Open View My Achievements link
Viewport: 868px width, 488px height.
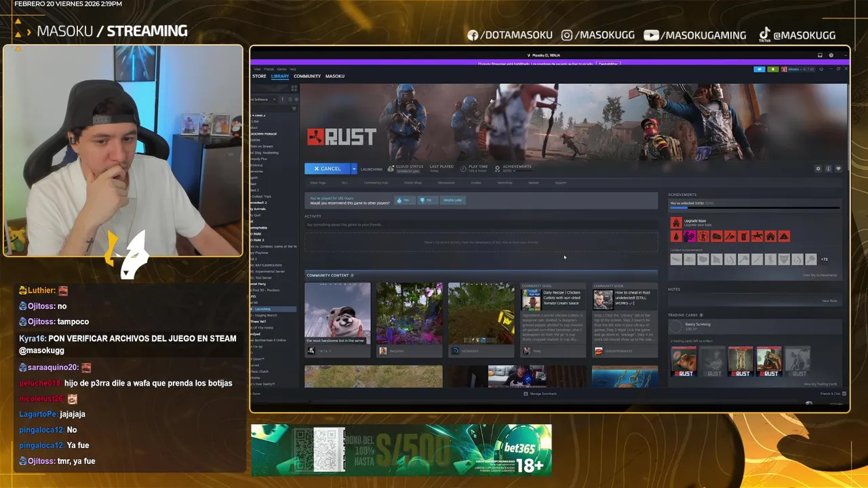coord(820,275)
